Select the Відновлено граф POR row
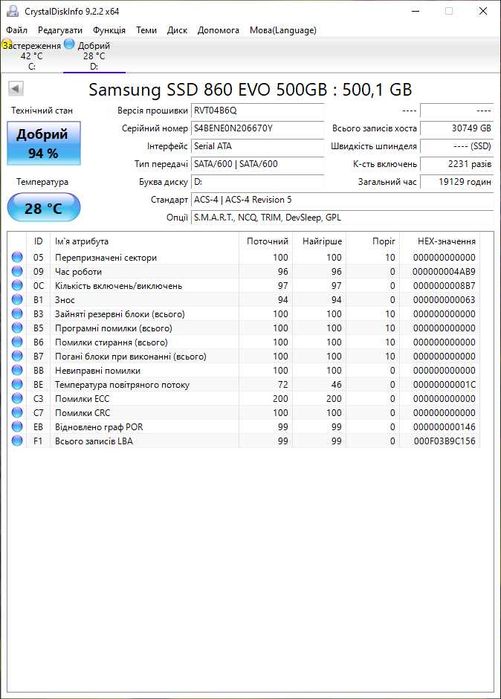 click(244, 427)
